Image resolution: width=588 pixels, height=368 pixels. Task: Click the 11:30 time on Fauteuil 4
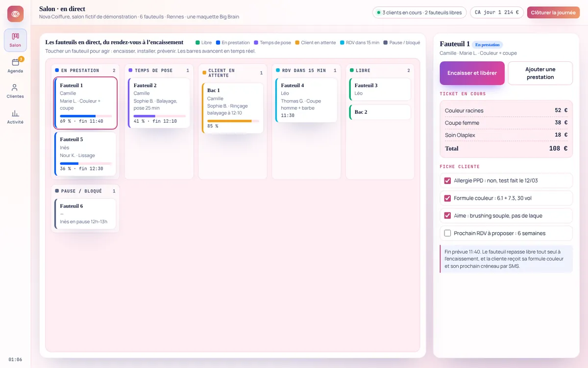[x=288, y=116]
